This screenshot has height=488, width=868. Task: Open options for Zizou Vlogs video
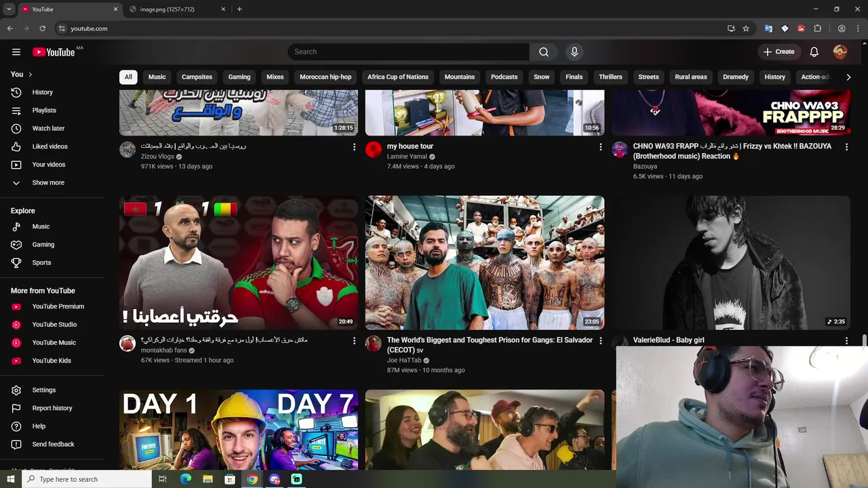(354, 147)
